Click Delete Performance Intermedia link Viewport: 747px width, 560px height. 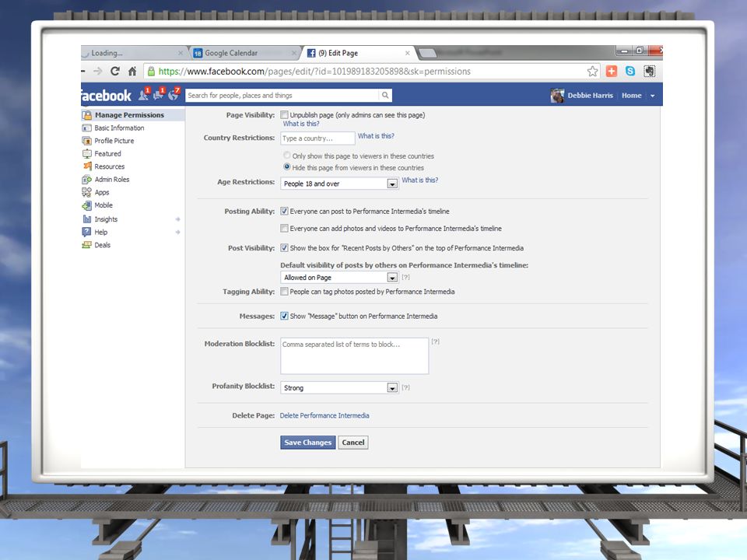click(x=324, y=415)
